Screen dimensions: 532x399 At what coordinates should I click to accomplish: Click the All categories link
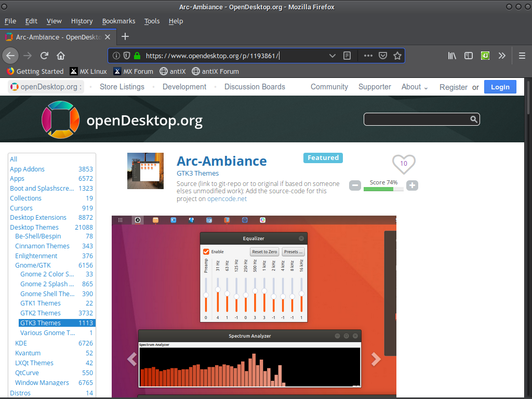[x=13, y=159]
